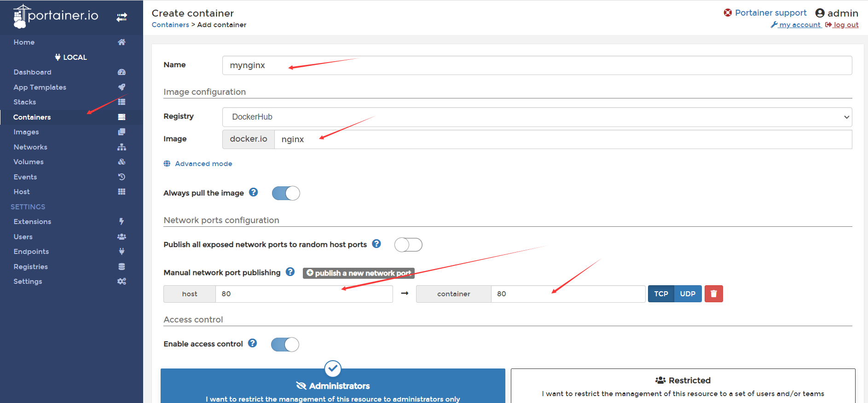Click the Host grid icon
The height and width of the screenshot is (403, 868).
[122, 192]
